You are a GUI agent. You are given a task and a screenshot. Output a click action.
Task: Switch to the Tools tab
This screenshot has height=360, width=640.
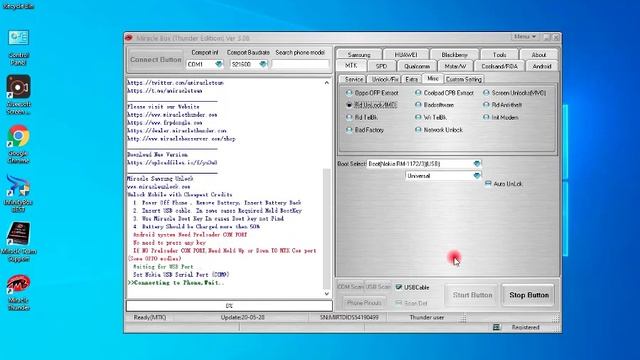(500, 55)
